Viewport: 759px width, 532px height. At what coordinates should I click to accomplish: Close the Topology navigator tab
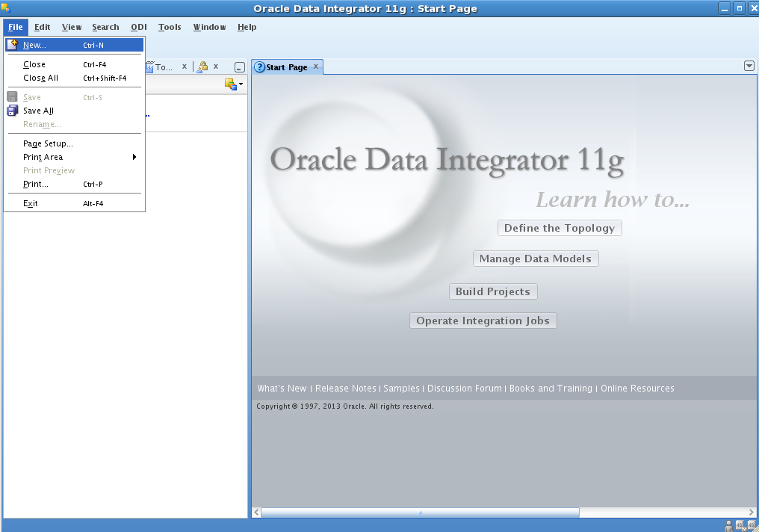coord(185,66)
